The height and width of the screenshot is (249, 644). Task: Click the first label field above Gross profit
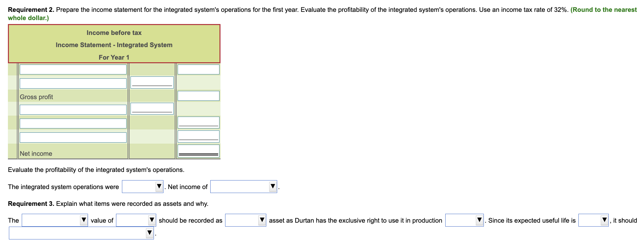click(x=73, y=69)
